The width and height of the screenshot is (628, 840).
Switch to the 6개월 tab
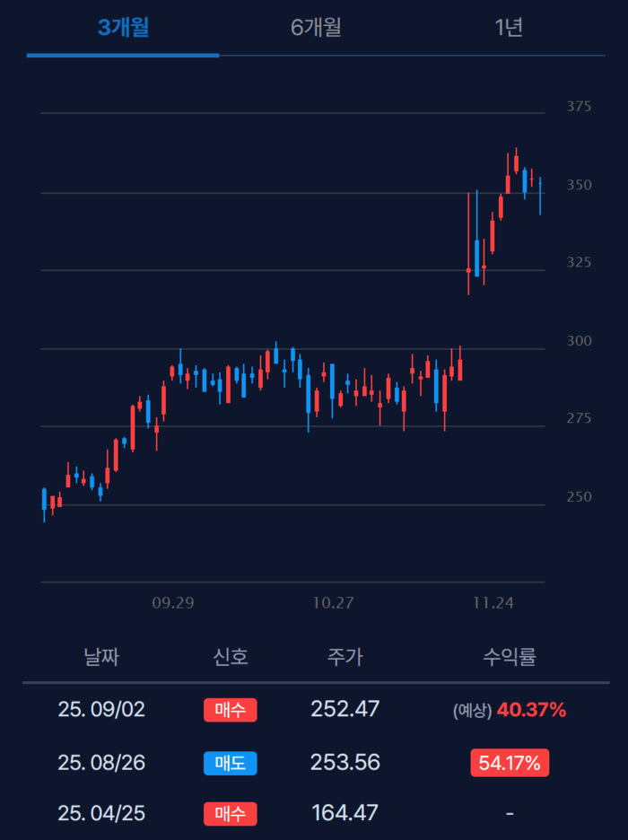click(316, 28)
